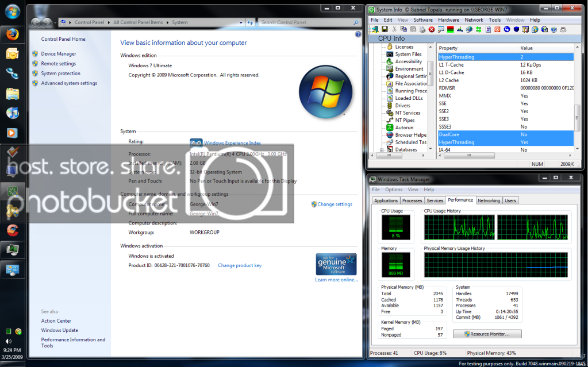Viewport: 588px width, 367px height.
Task: Open Resource Monitor from Task Manager
Action: (x=487, y=334)
